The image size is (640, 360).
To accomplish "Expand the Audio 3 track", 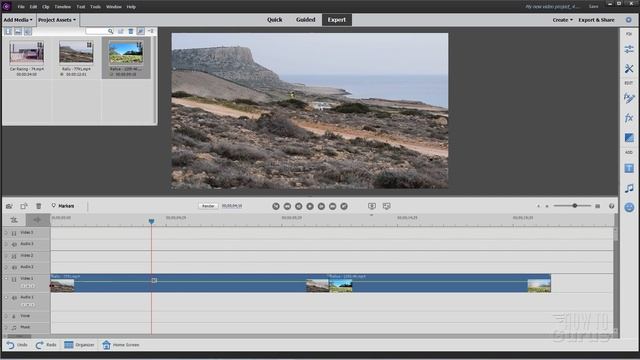I will click(x=6, y=244).
